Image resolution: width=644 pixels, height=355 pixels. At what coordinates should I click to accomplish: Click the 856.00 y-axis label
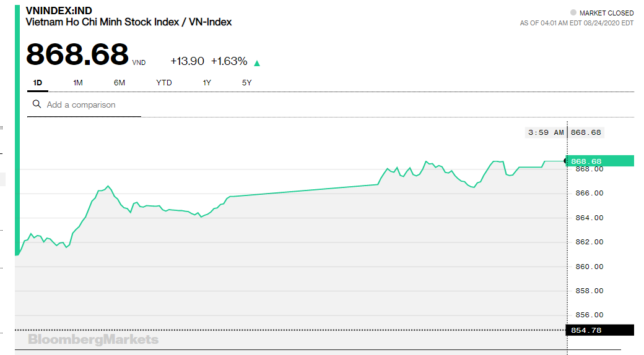(x=590, y=315)
